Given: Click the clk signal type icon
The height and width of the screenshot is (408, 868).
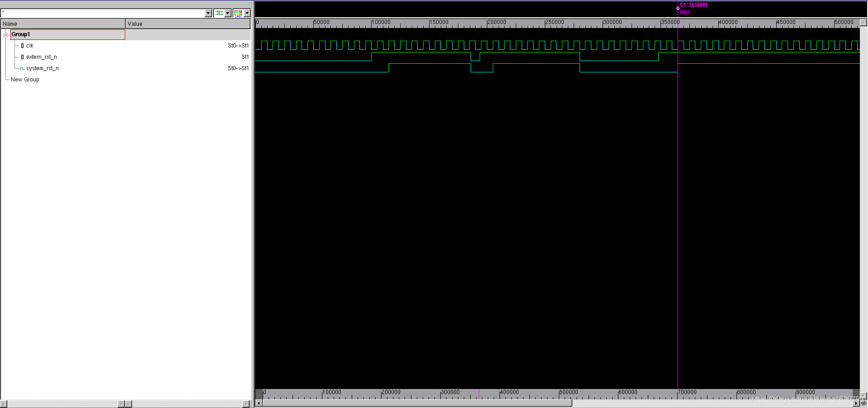Looking at the screenshot, I should pyautogui.click(x=22, y=46).
